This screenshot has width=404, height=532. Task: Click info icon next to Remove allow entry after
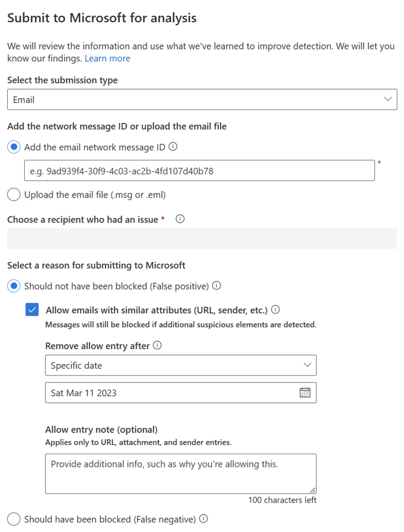(157, 345)
